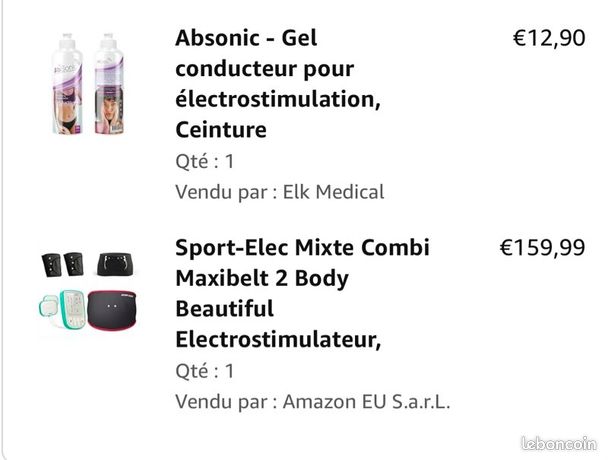Click the left Absonic gel bottle image
This screenshot has height=460, width=608.
point(67,84)
